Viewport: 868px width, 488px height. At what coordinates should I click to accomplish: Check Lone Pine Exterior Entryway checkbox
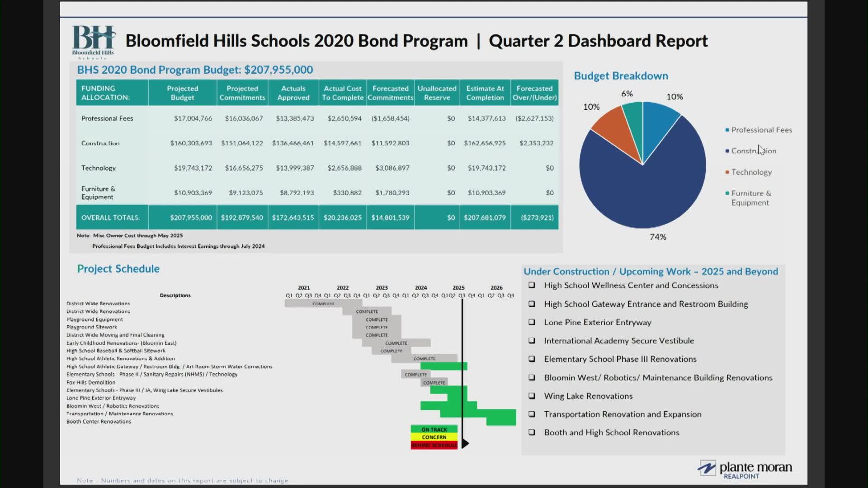point(532,322)
